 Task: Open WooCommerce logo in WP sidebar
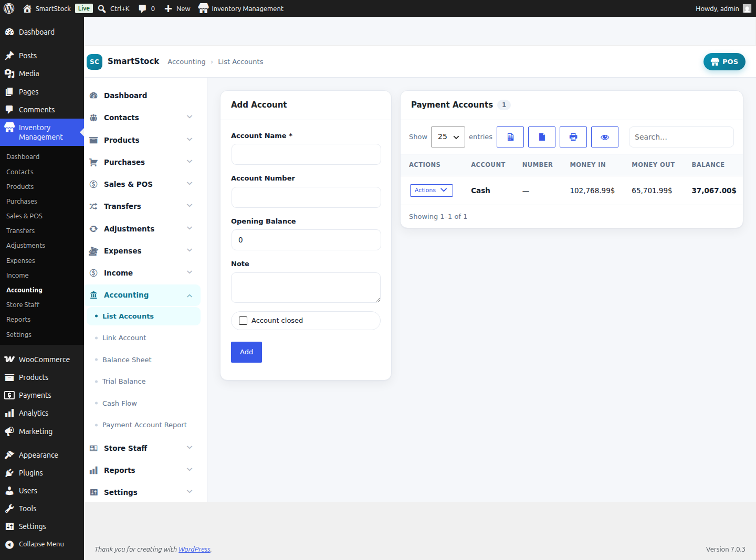point(9,360)
